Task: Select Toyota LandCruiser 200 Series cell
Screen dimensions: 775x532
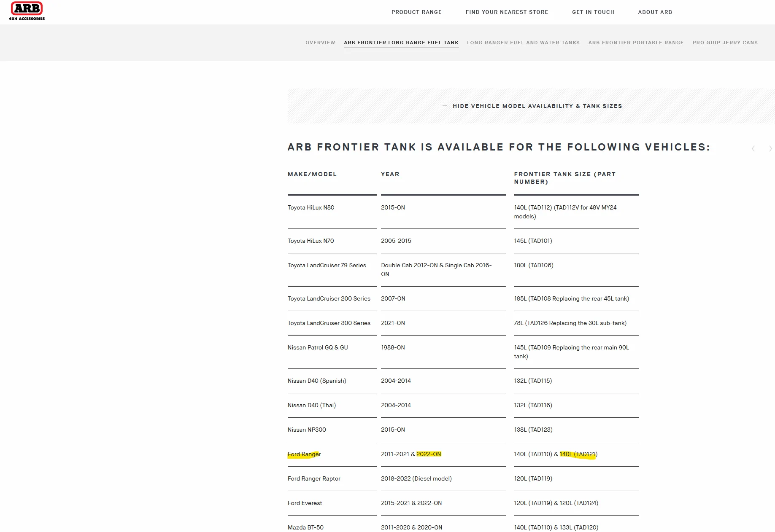Action: (x=329, y=298)
